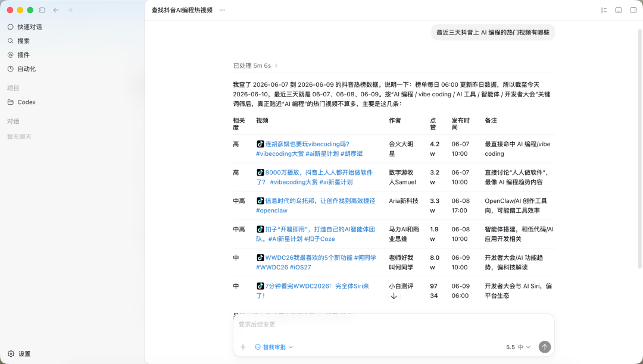Click the author cell 数字游牧人Samuel
Viewport: 643px width, 364px height.
coord(402,177)
